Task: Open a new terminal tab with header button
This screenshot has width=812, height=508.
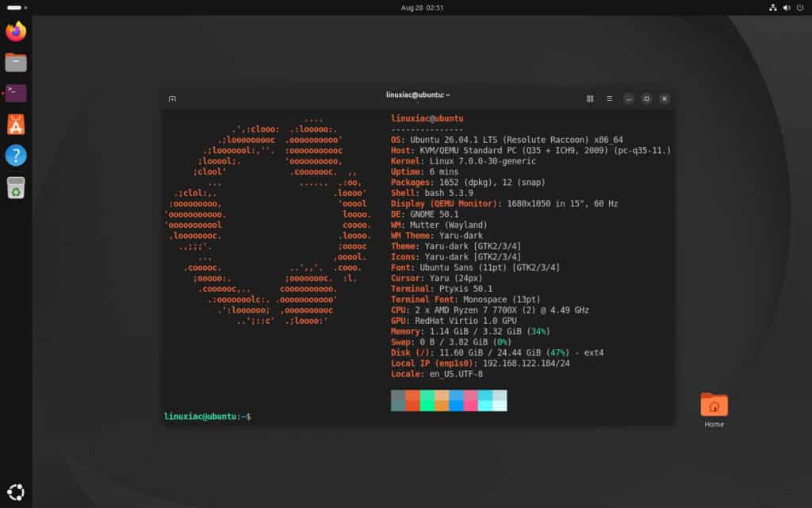Action: coord(172,98)
